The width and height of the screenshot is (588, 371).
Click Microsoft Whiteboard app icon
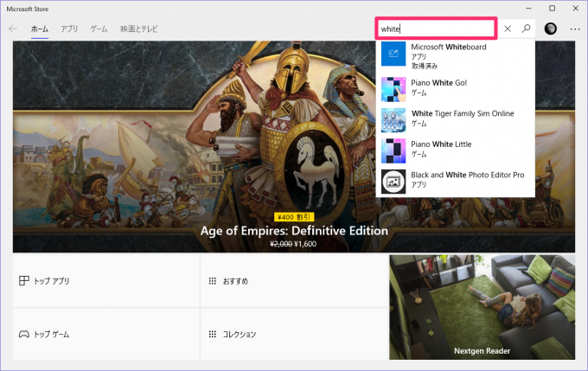click(x=393, y=54)
